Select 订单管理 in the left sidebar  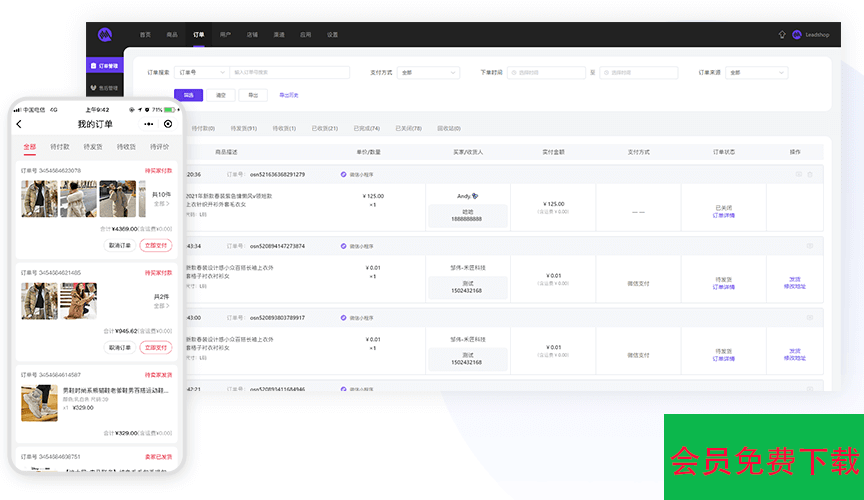click(105, 65)
